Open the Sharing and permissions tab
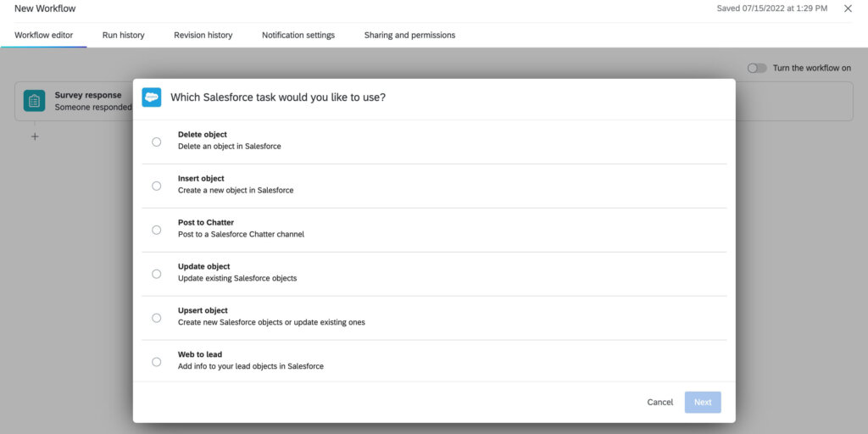The width and height of the screenshot is (868, 434). [409, 36]
